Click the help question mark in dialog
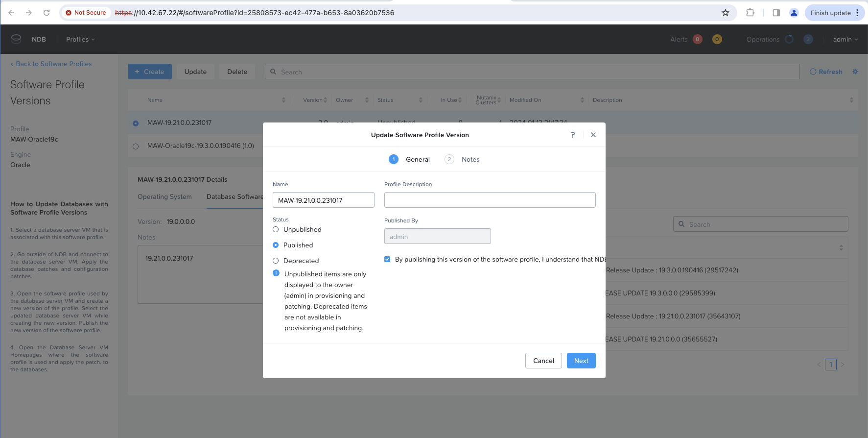 click(x=572, y=135)
